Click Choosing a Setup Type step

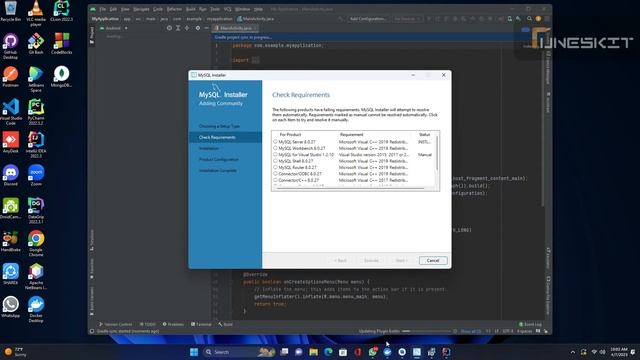[x=219, y=126]
